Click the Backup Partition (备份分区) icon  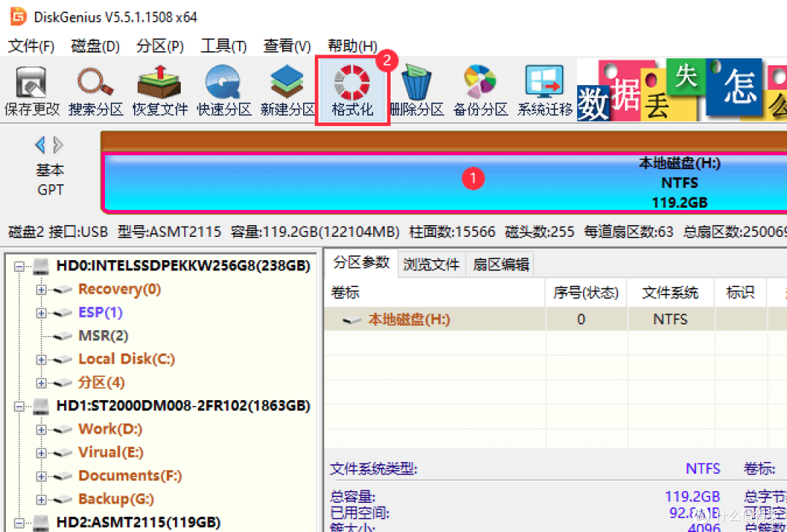(x=480, y=91)
